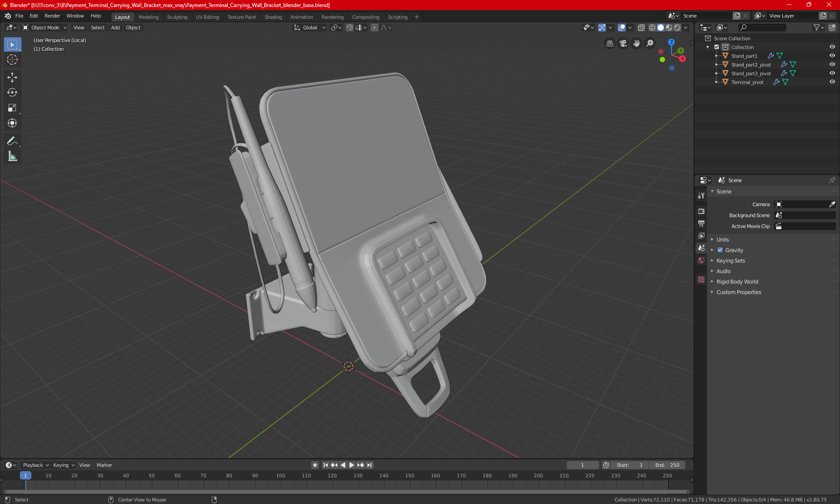Switch to orthographic/perspective grid icon
Image resolution: width=840 pixels, height=504 pixels.
click(x=609, y=43)
